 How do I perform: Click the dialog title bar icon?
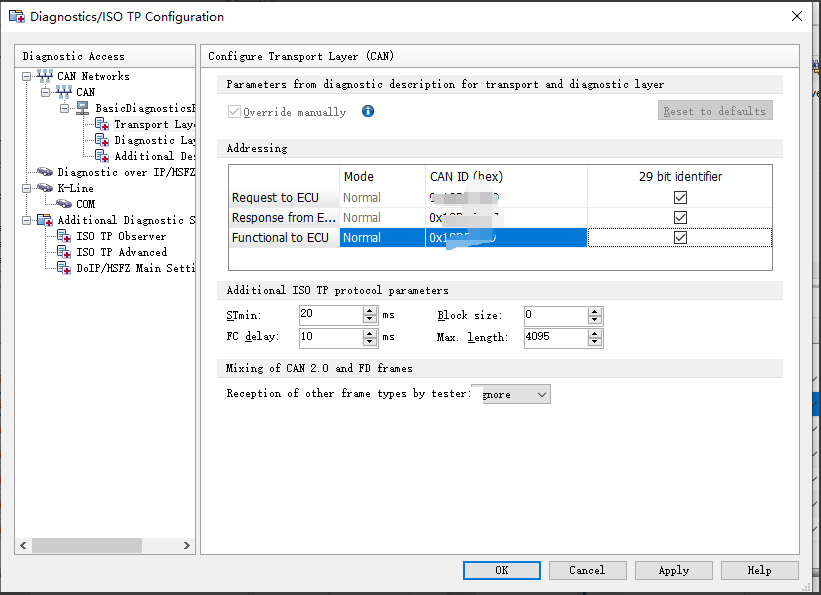tap(17, 16)
